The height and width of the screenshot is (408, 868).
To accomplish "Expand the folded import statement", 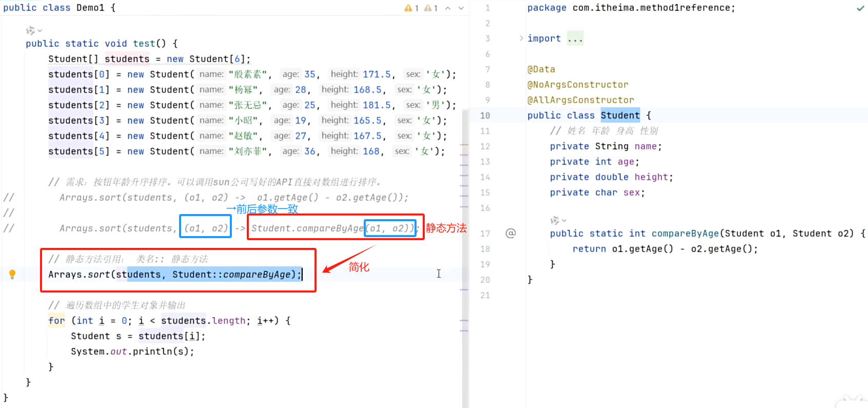I will point(521,38).
